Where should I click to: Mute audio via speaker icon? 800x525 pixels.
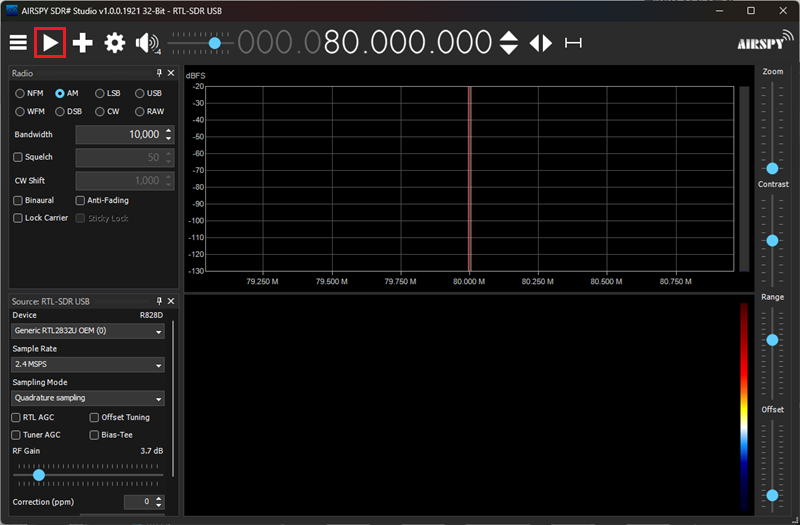click(x=147, y=43)
